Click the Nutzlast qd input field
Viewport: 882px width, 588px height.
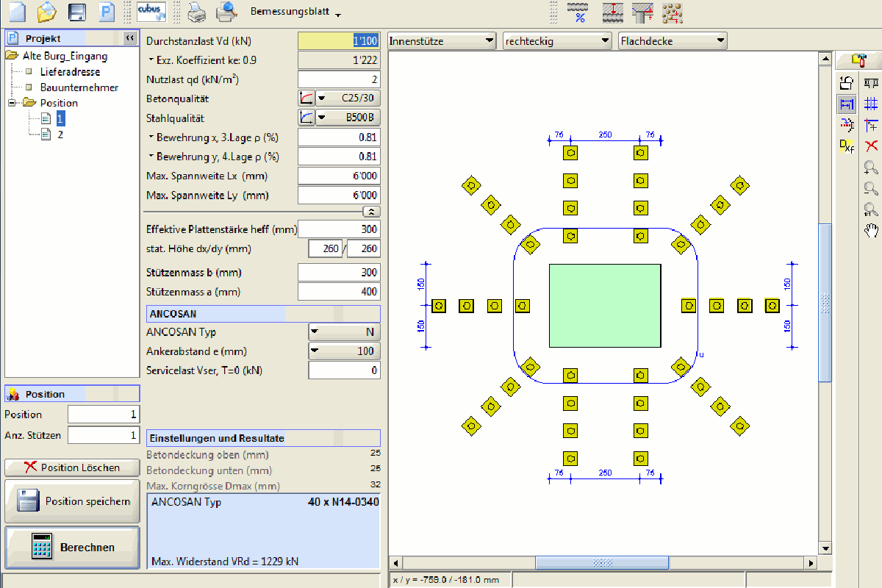coord(338,79)
